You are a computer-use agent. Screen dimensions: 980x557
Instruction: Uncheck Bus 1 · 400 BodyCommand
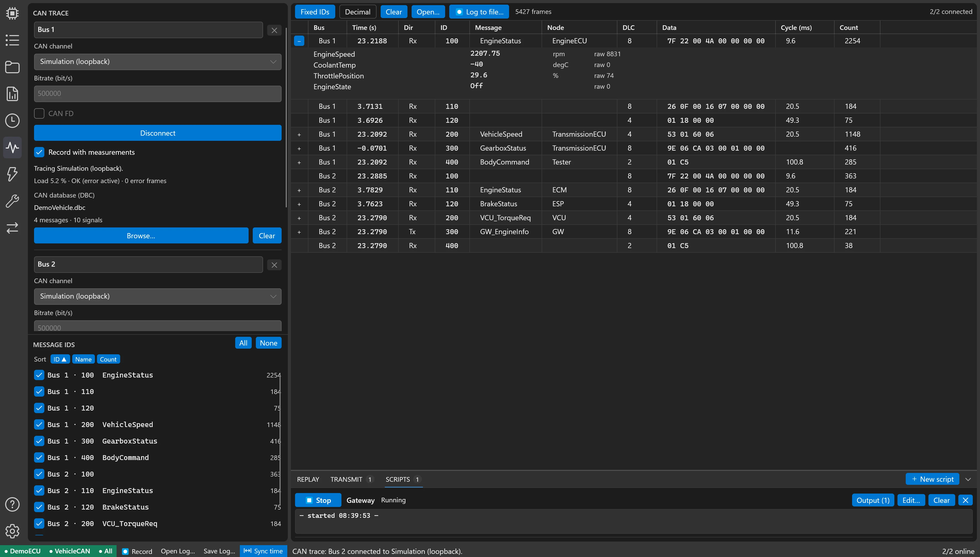click(39, 457)
